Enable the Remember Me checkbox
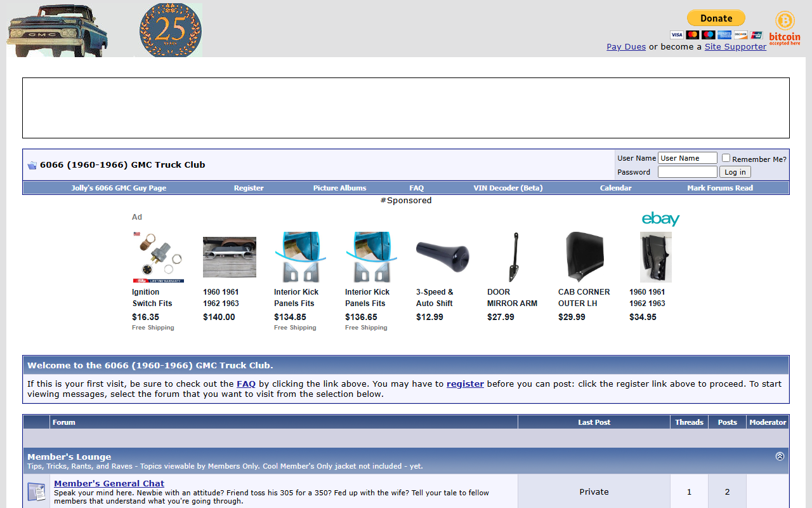Screen dimensions: 812x508 [x=726, y=158]
